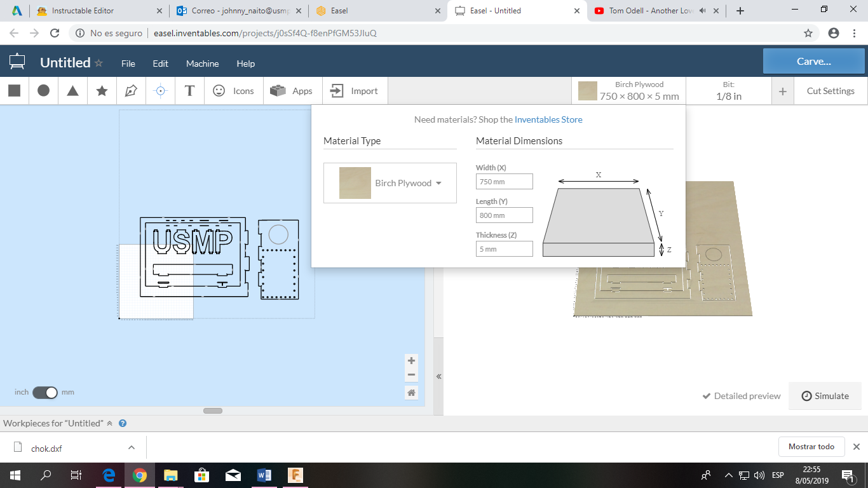The height and width of the screenshot is (488, 868).
Task: Bookmark this page with star icon
Action: 808,33
